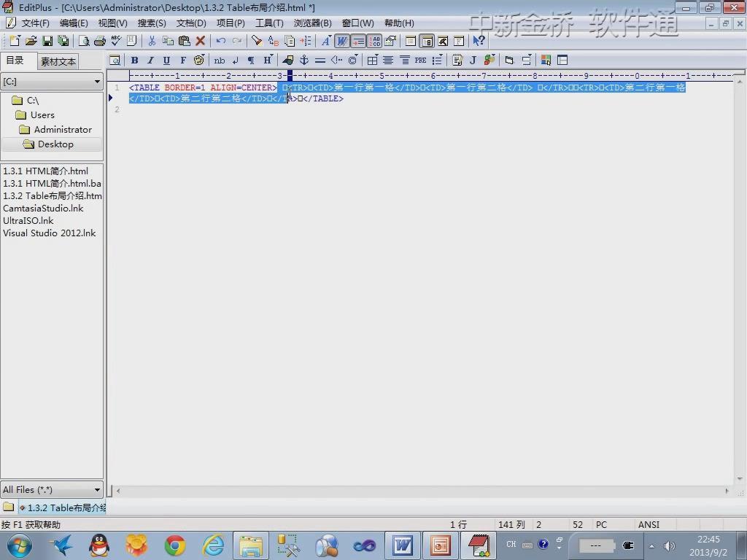Click the flashlight Find icon

click(257, 41)
